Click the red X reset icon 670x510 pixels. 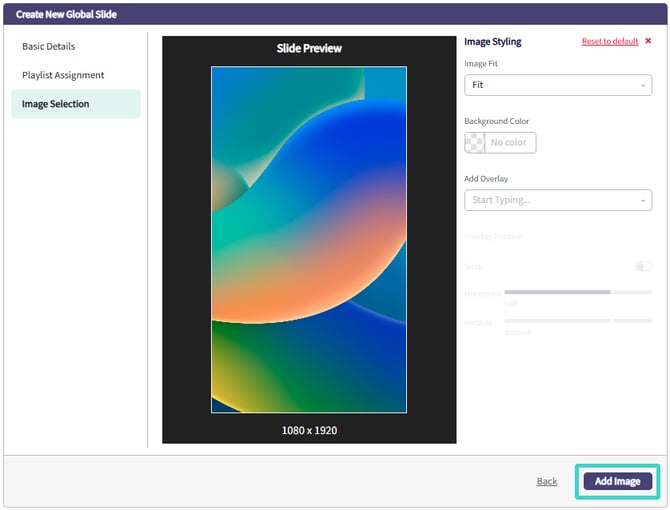648,42
